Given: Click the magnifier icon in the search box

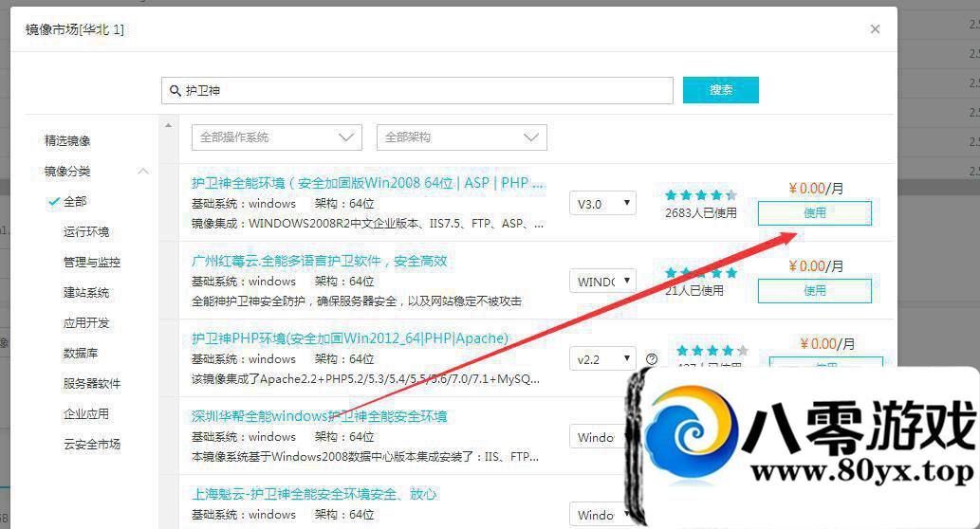Looking at the screenshot, I should [175, 91].
